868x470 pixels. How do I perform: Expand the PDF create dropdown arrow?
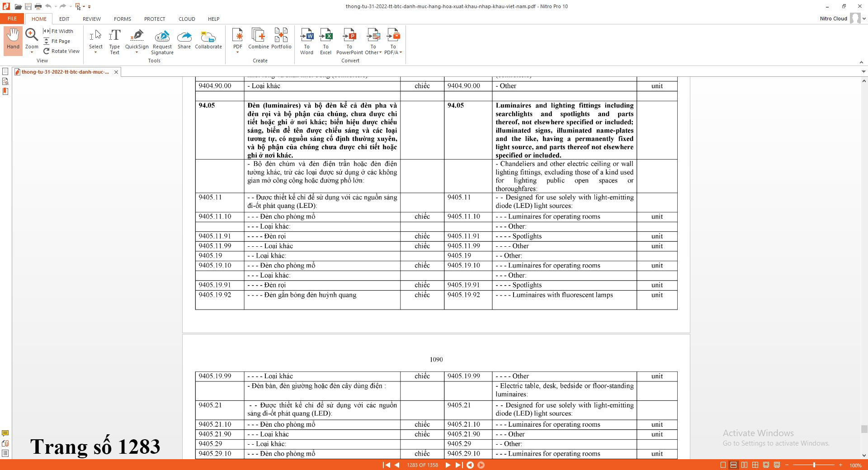click(237, 52)
